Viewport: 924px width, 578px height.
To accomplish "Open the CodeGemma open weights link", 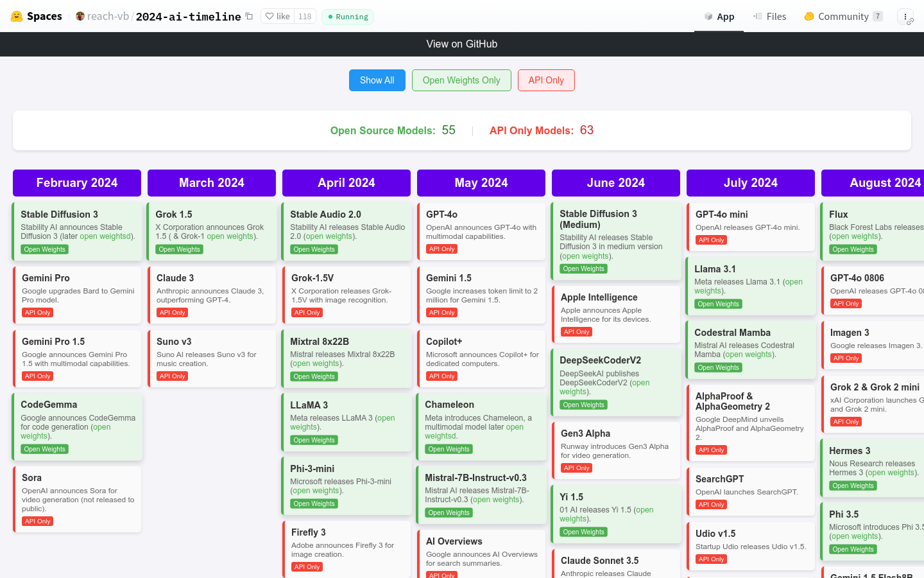I will click(x=65, y=432).
